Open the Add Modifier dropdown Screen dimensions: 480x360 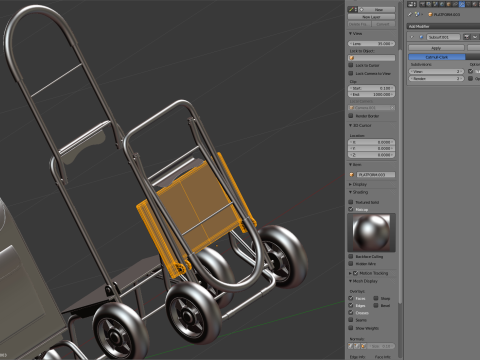(443, 26)
